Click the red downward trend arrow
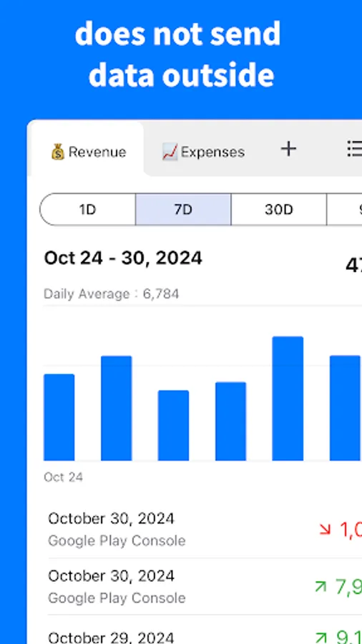This screenshot has width=362, height=644. 325,530
